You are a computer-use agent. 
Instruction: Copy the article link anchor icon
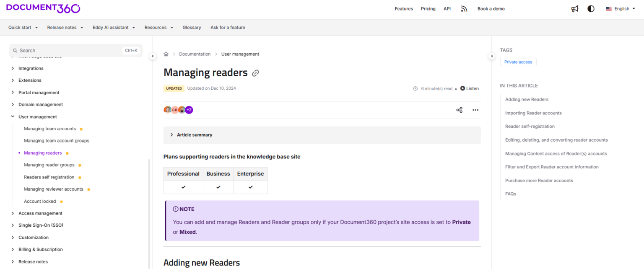[x=256, y=72]
